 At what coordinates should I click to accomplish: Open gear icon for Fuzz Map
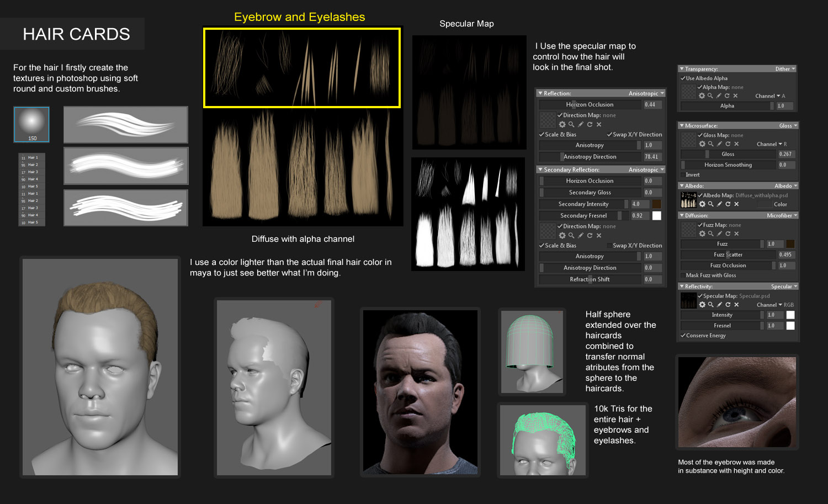coord(702,234)
